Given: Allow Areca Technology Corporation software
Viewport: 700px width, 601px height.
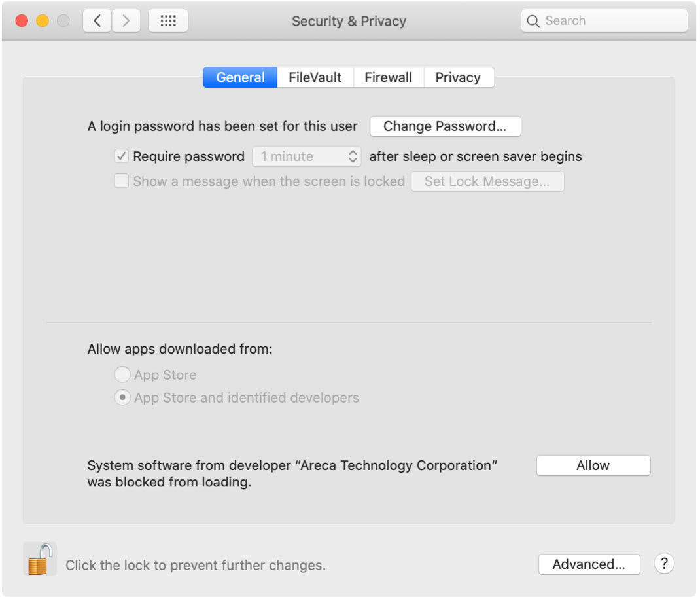Looking at the screenshot, I should tap(593, 465).
